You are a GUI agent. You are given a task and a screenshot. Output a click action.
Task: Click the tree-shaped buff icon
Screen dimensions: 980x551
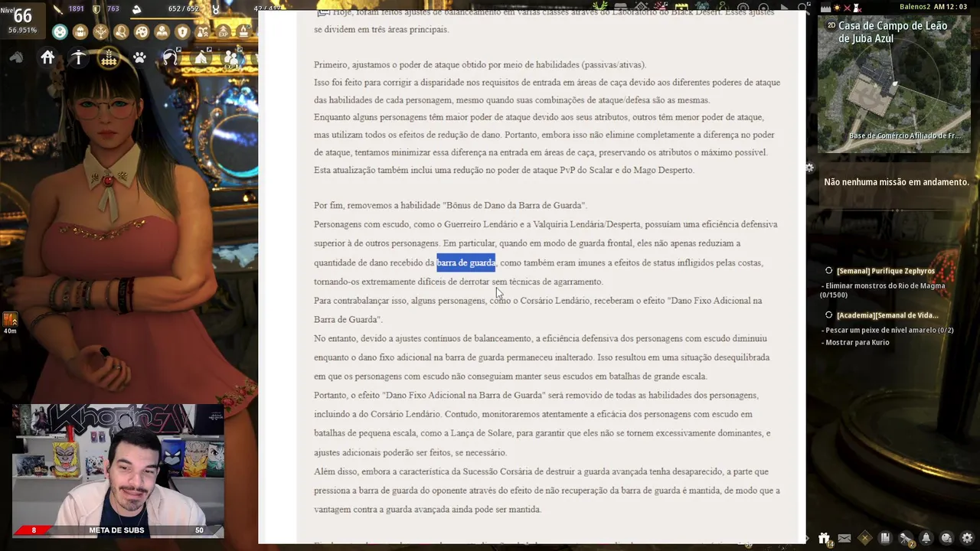tap(101, 32)
